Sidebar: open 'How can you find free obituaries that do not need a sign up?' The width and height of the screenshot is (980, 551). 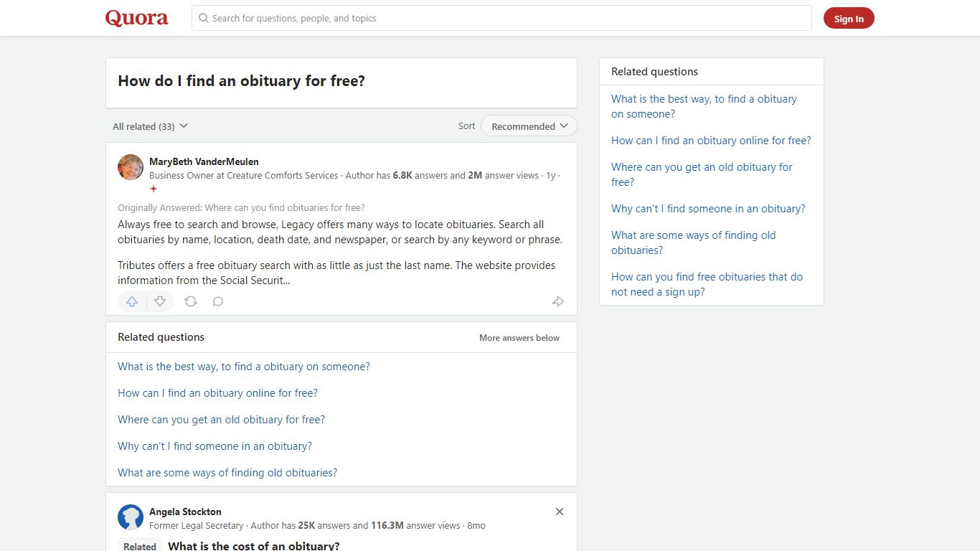point(707,284)
